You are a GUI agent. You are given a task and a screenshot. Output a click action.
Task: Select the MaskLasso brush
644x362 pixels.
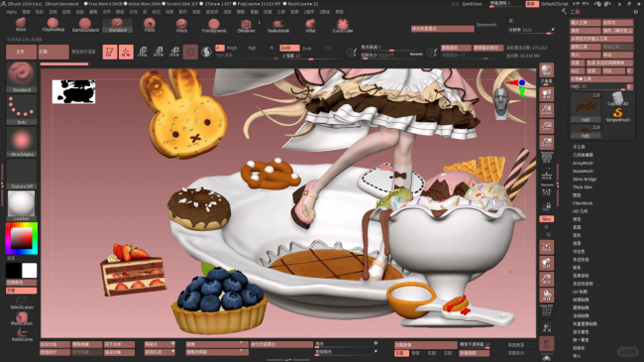22,318
